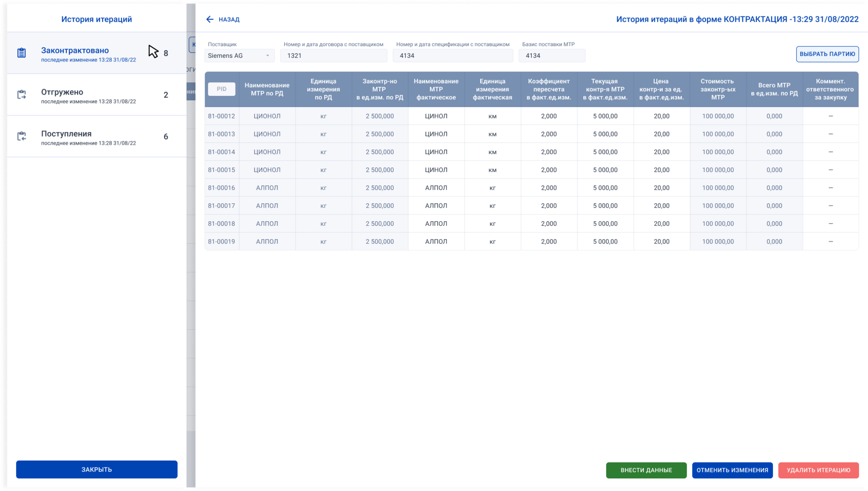Click Единица измерения фактическая column header
Viewport: 868px width, 491px height.
tap(492, 89)
